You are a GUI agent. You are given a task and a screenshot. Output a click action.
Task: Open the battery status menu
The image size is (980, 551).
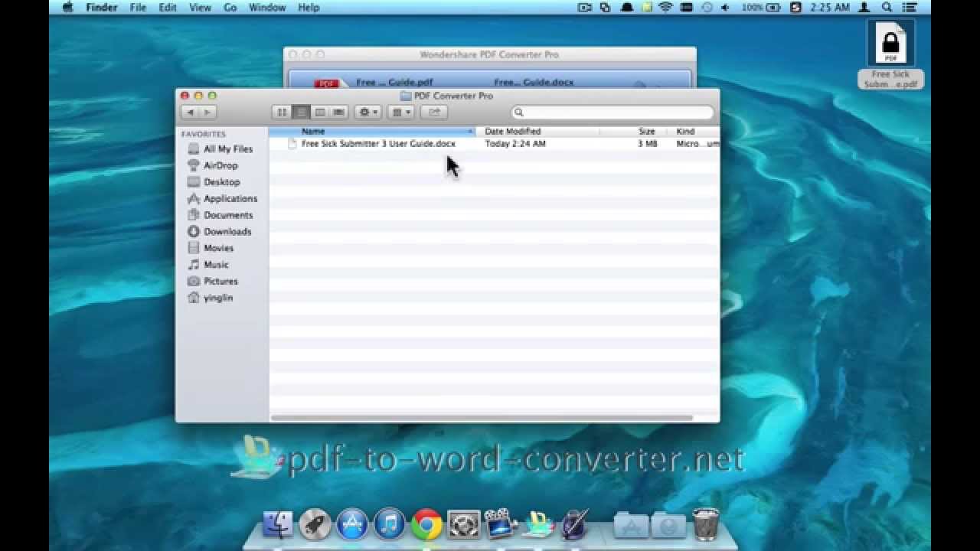(761, 8)
